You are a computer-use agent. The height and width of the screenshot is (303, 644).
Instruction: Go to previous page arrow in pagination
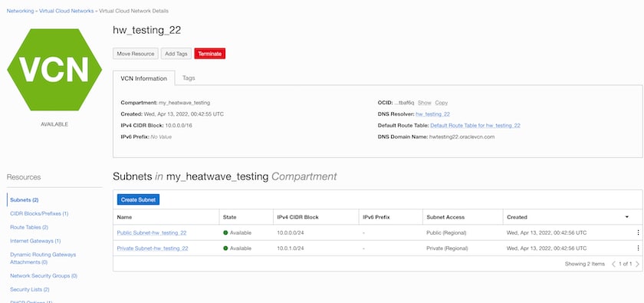[x=613, y=264]
